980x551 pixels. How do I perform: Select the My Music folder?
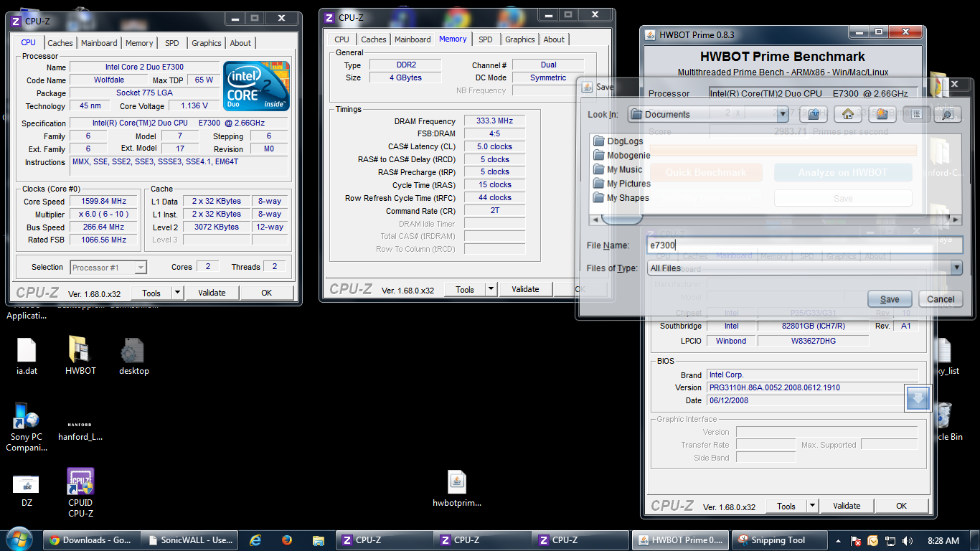[618, 169]
